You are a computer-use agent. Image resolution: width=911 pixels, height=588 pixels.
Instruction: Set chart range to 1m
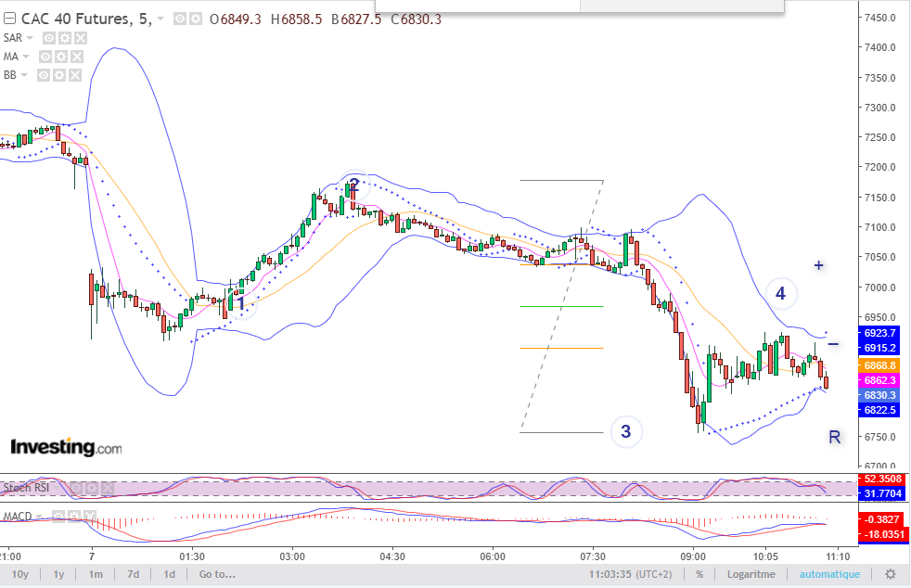pyautogui.click(x=96, y=575)
